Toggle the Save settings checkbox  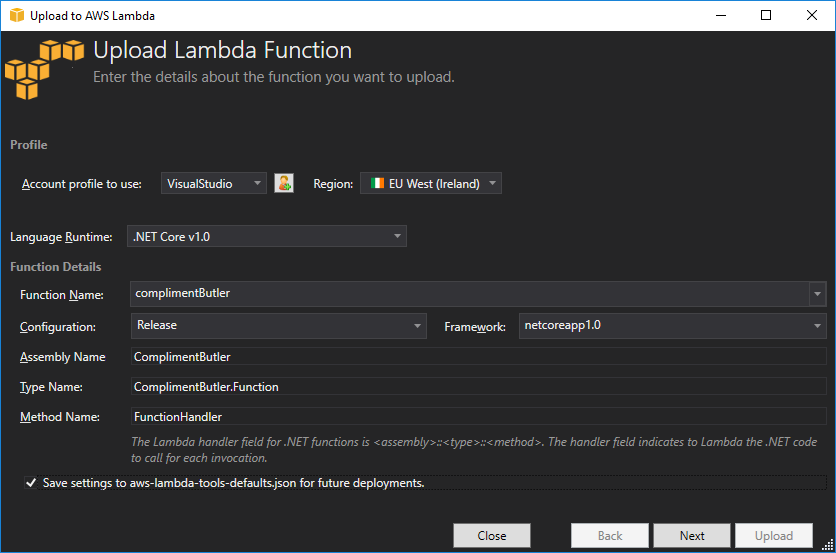(x=31, y=483)
